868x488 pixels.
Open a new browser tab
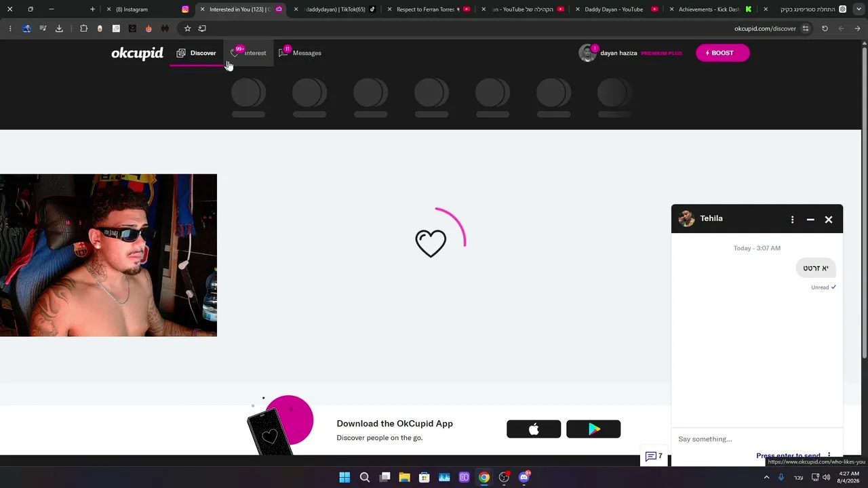[x=92, y=9]
